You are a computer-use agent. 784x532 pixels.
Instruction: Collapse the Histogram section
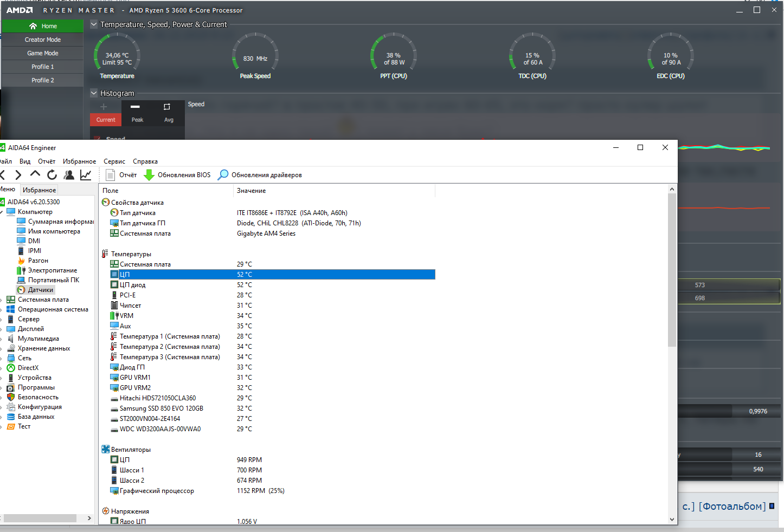[94, 93]
